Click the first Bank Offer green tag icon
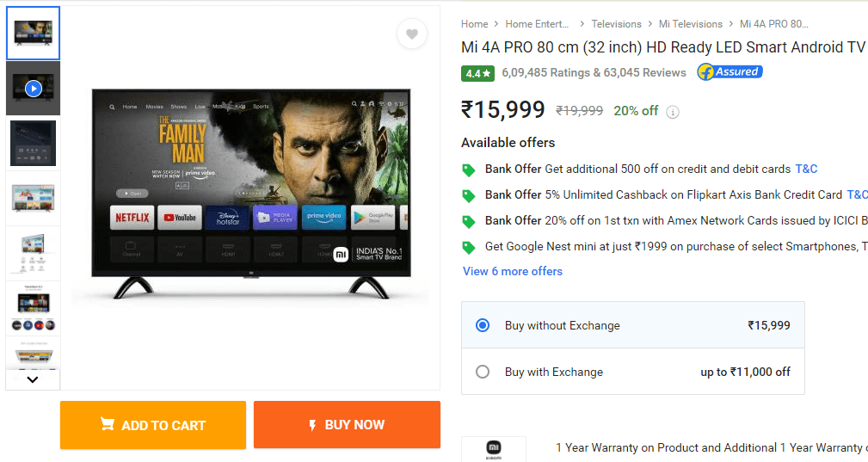The width and height of the screenshot is (868, 462). (x=469, y=169)
